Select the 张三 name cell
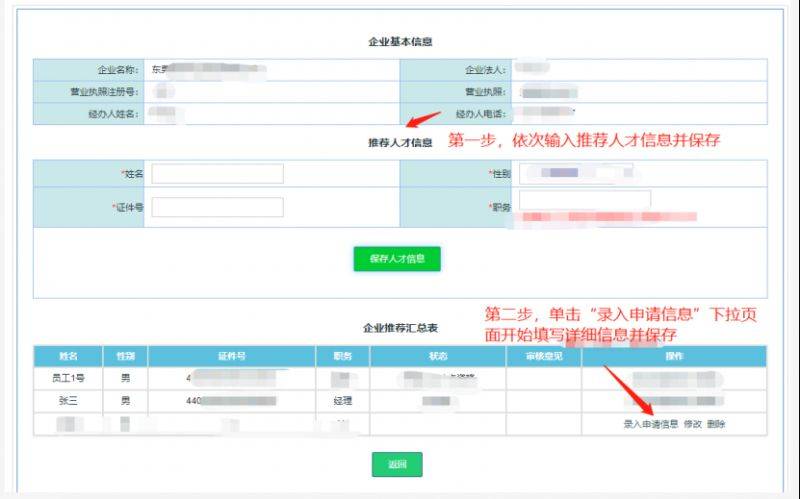This screenshot has width=800, height=499. pos(68,401)
